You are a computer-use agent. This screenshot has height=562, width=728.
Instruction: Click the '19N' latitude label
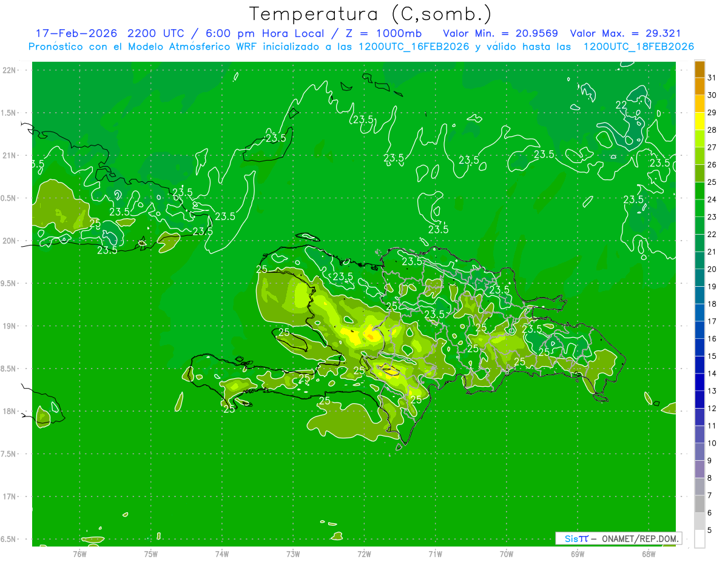coord(9,326)
